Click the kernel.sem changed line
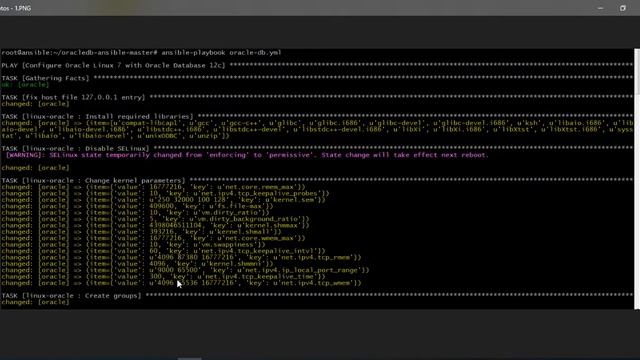This screenshot has width=640, height=360. 163,200
